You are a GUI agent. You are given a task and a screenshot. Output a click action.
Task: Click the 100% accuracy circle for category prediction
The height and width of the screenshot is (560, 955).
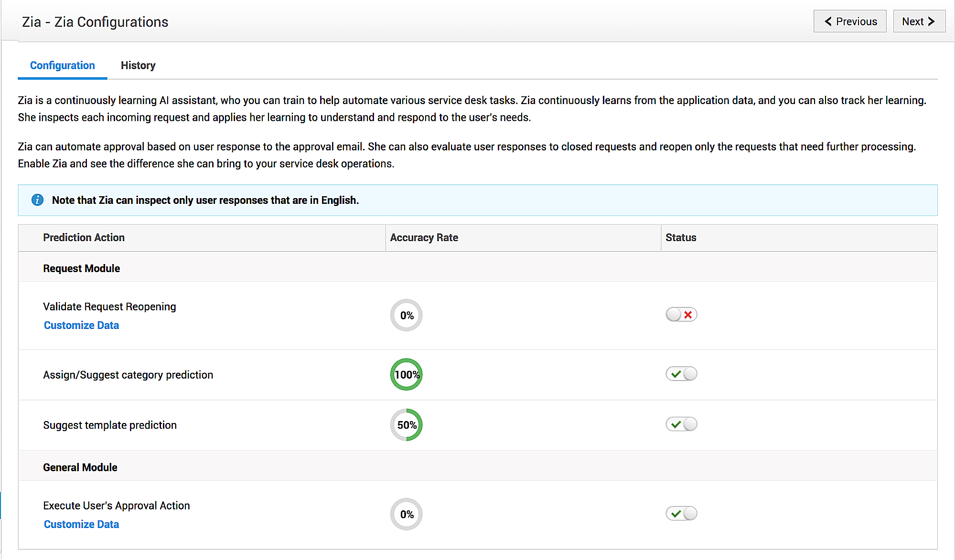pyautogui.click(x=406, y=375)
